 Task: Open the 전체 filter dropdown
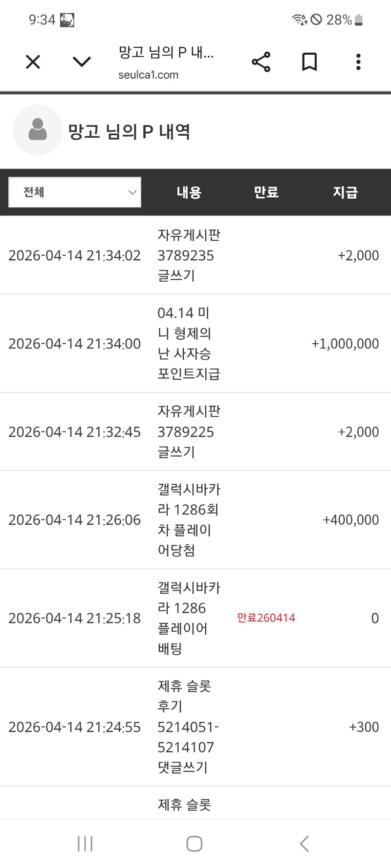[x=75, y=192]
